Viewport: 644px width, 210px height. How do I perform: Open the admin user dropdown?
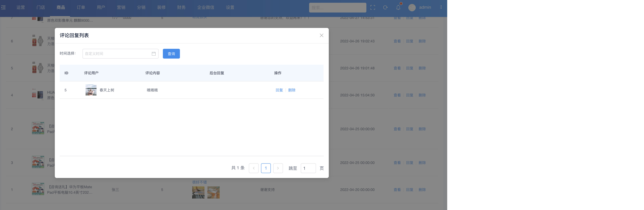pos(425,7)
